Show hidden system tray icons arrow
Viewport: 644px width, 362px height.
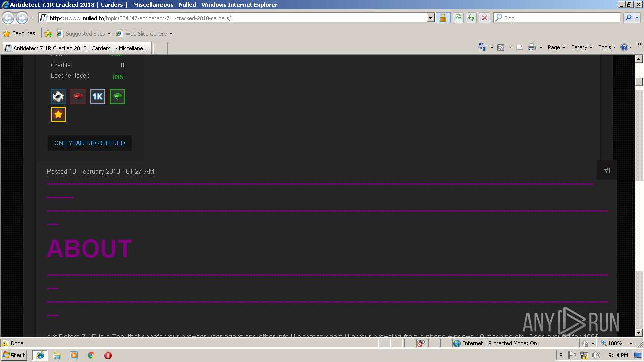[x=561, y=355]
